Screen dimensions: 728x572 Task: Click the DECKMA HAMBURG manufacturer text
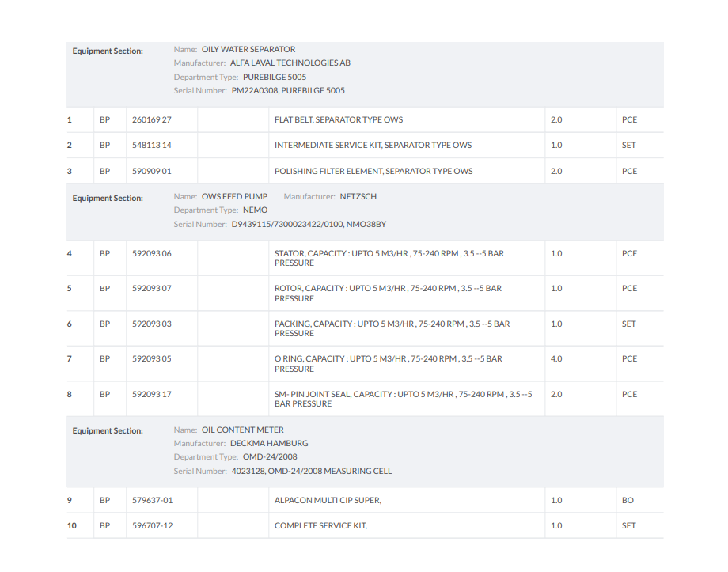(x=269, y=444)
